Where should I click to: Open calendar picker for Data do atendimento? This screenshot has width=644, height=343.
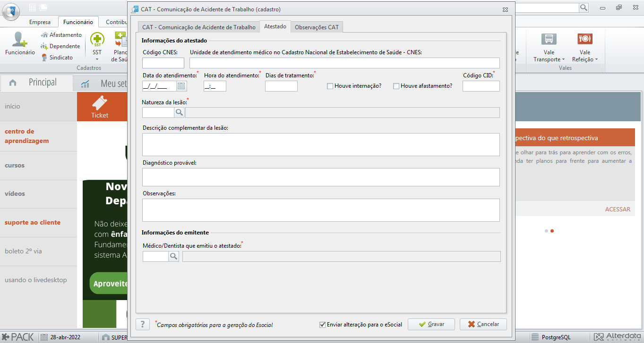pyautogui.click(x=182, y=86)
